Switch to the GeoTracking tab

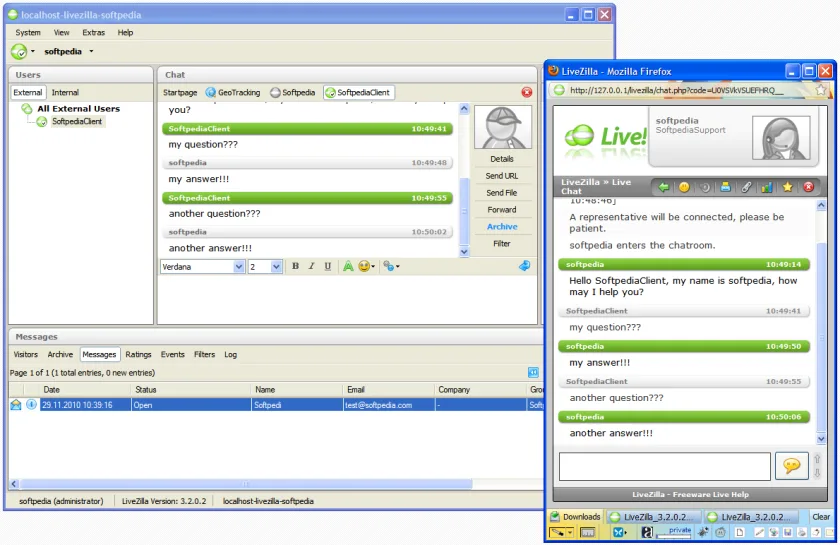pyautogui.click(x=233, y=92)
